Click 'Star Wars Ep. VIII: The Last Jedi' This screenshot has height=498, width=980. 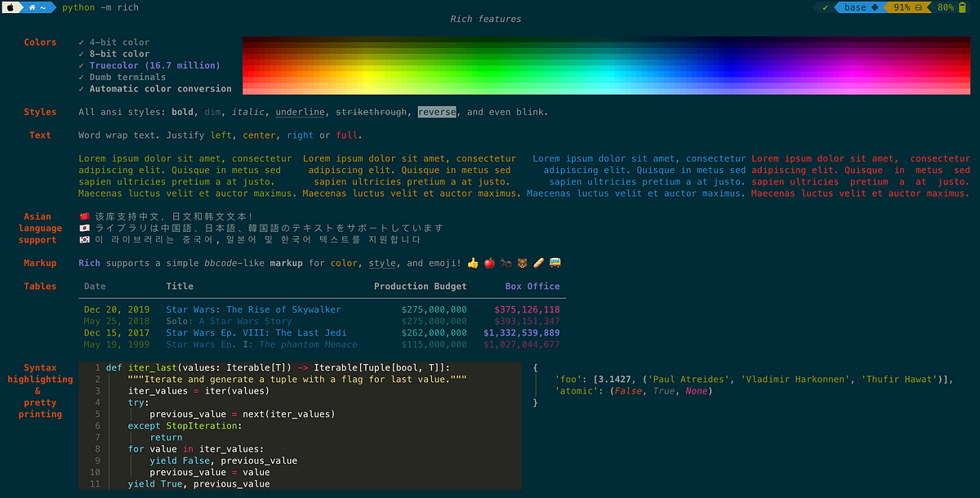pyautogui.click(x=256, y=333)
